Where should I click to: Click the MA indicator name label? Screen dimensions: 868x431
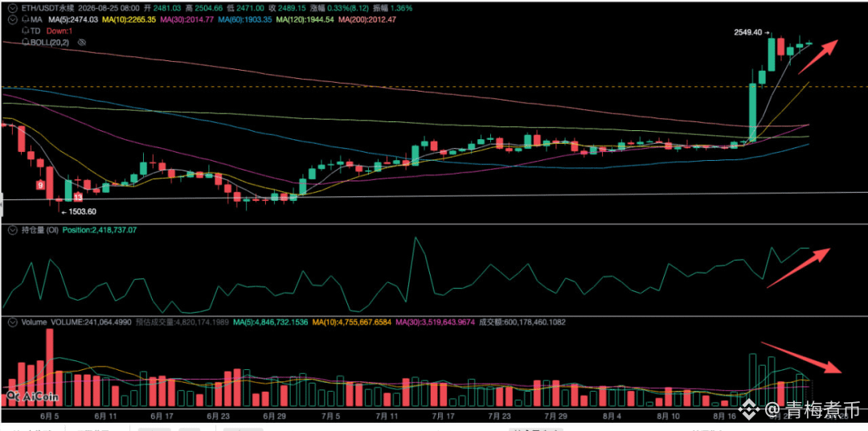(35, 19)
